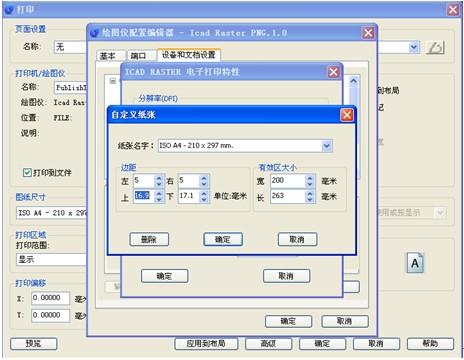464x360 pixels.
Task: Click the 图纸尺寸 ISO A4 combo box
Action: pyautogui.click(x=52, y=213)
